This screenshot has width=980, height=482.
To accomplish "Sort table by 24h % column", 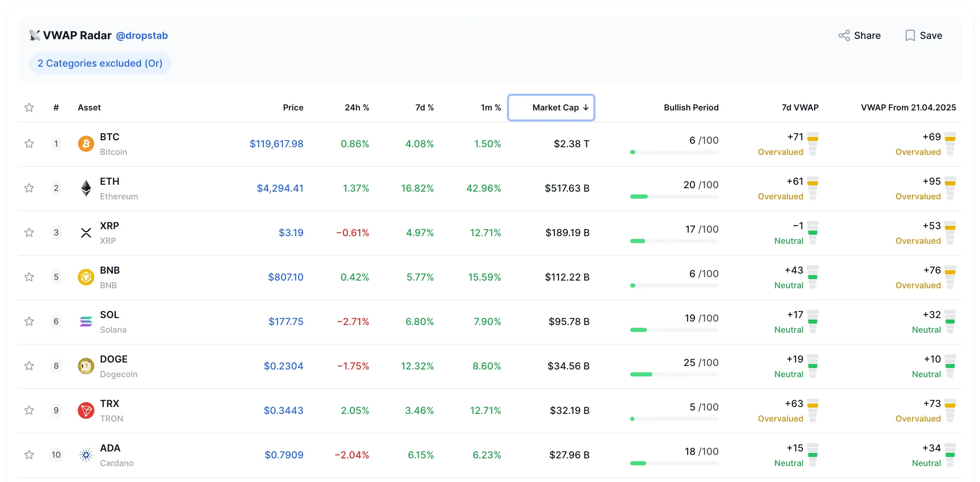I will pyautogui.click(x=356, y=108).
